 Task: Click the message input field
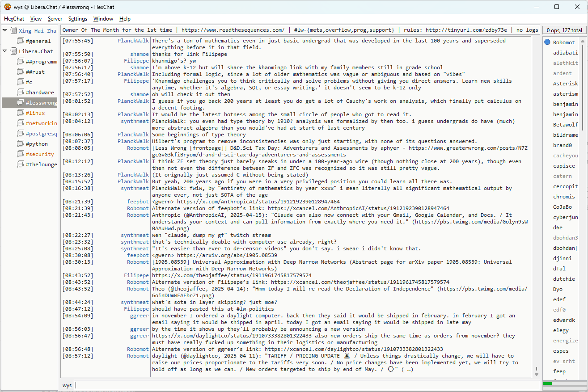pyautogui.click(x=306, y=385)
